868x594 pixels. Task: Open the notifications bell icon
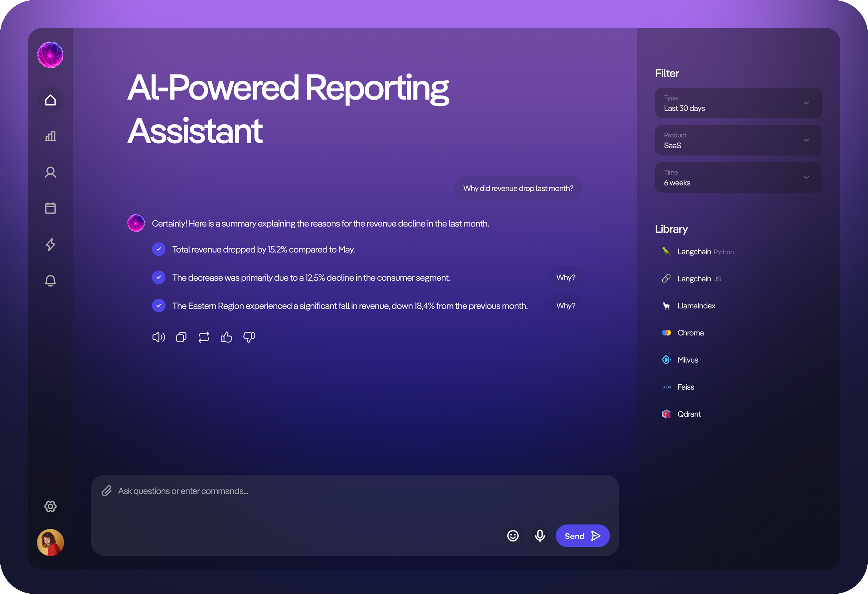click(x=50, y=281)
